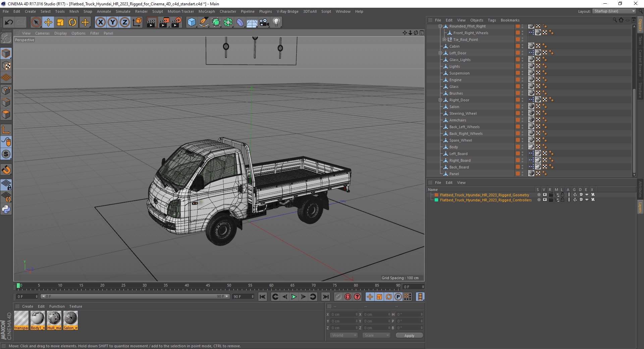Toggle X axis lock
This screenshot has width=644, height=349.
click(100, 22)
